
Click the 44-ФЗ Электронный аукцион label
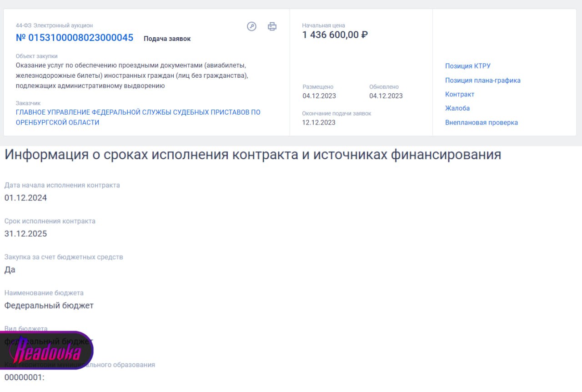click(x=54, y=25)
